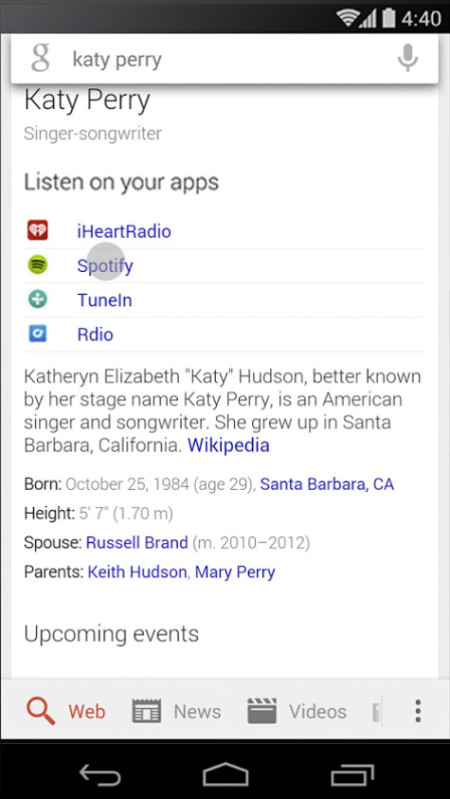450x799 pixels.
Task: Tap the Google g logo
Action: [x=40, y=58]
